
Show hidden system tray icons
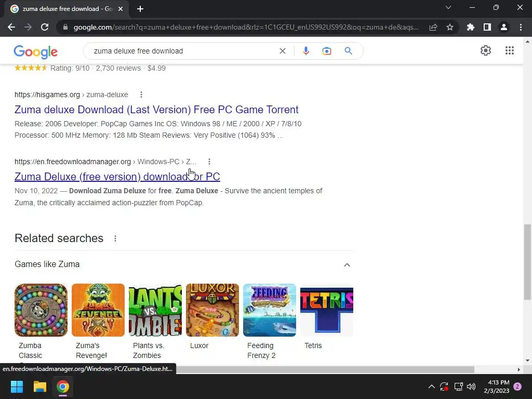(432, 387)
